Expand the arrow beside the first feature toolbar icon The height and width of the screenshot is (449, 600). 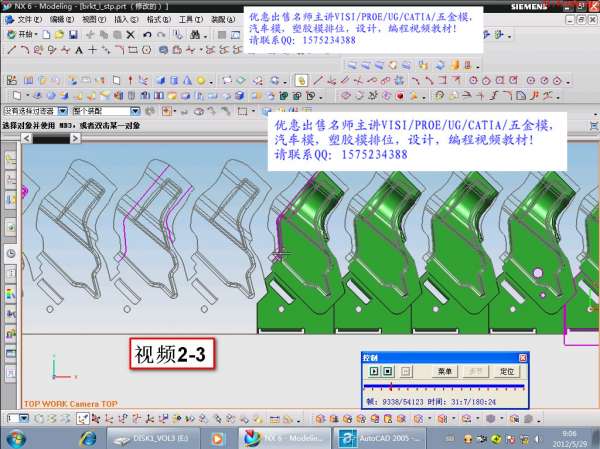click(28, 95)
